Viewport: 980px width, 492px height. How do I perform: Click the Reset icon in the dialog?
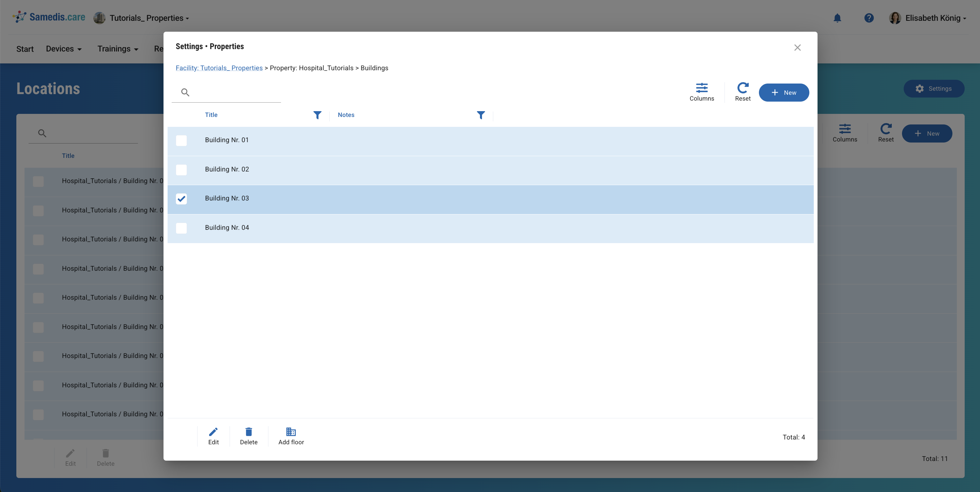[x=742, y=88]
